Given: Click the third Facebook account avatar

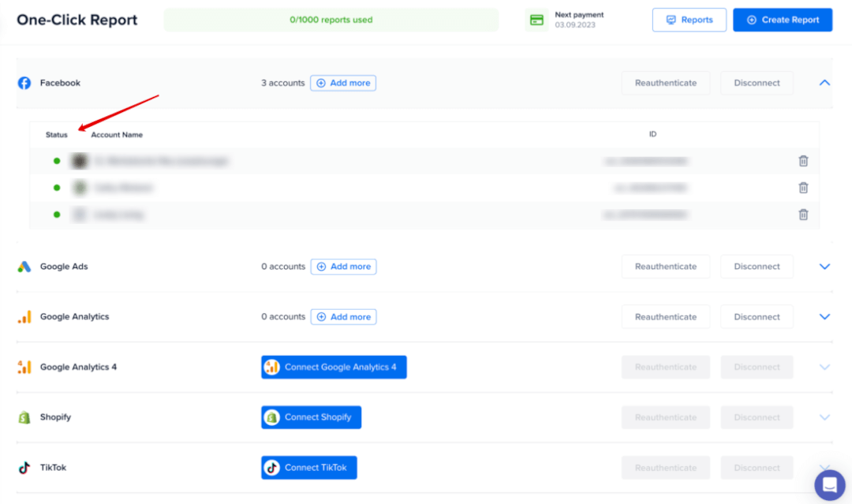Looking at the screenshot, I should click(80, 215).
